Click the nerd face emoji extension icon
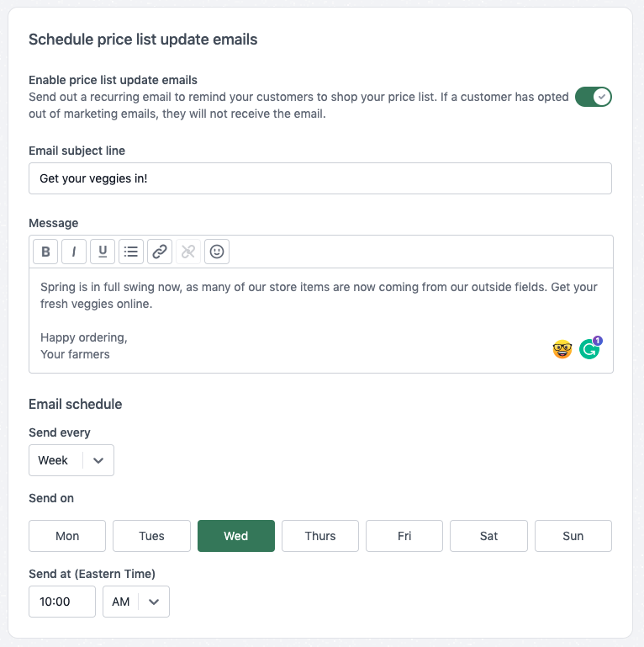The width and height of the screenshot is (644, 647). tap(562, 349)
